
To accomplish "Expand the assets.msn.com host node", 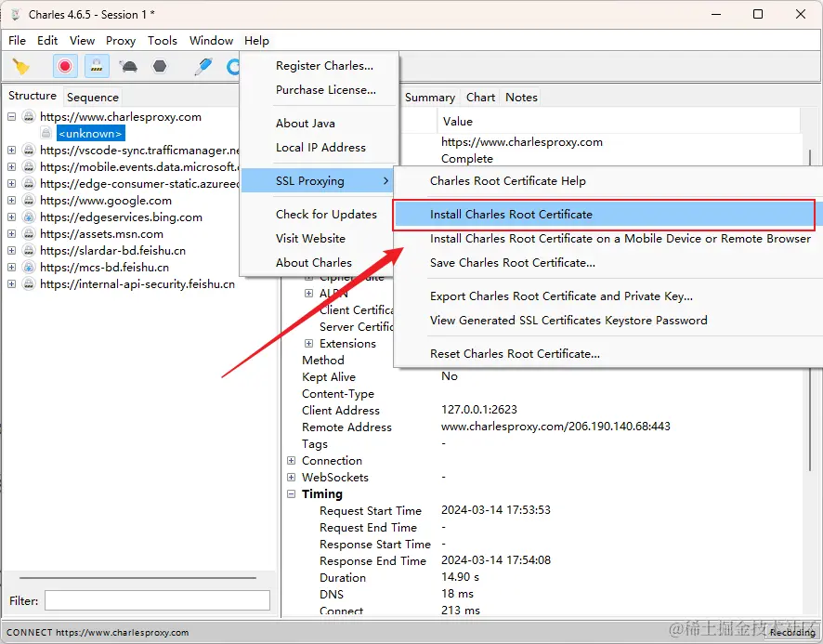I will click(x=11, y=234).
